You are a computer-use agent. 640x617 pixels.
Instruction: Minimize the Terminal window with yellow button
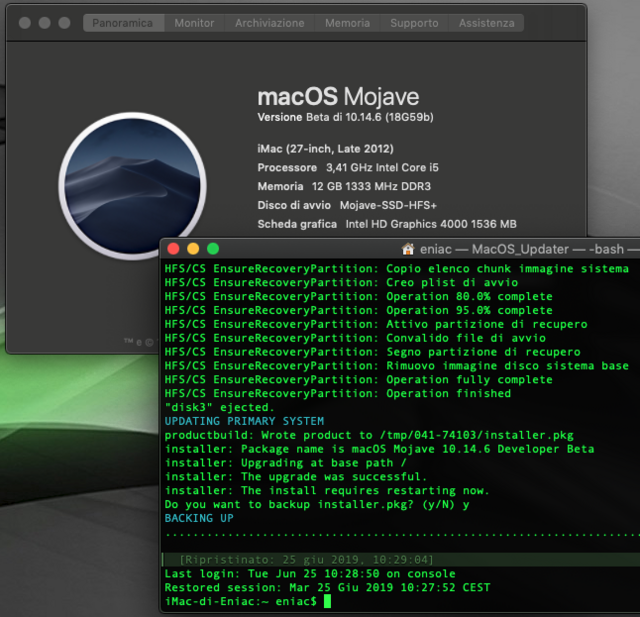click(193, 249)
